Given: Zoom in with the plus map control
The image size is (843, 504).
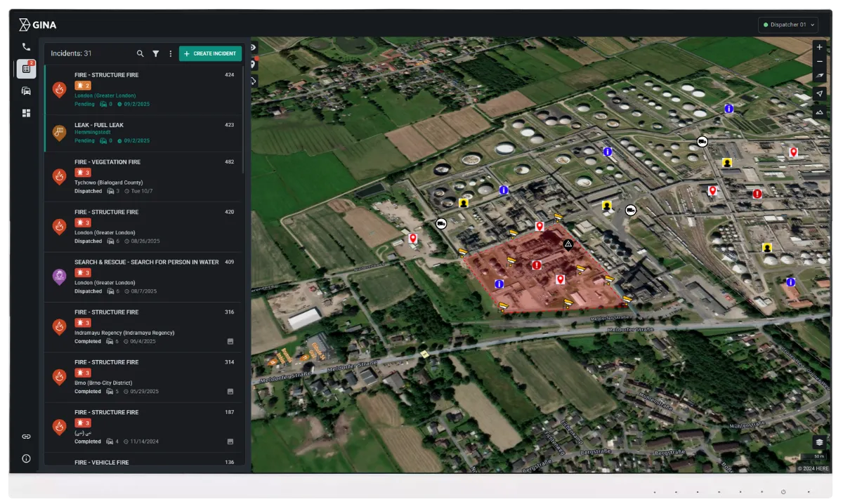Looking at the screenshot, I should click(819, 46).
